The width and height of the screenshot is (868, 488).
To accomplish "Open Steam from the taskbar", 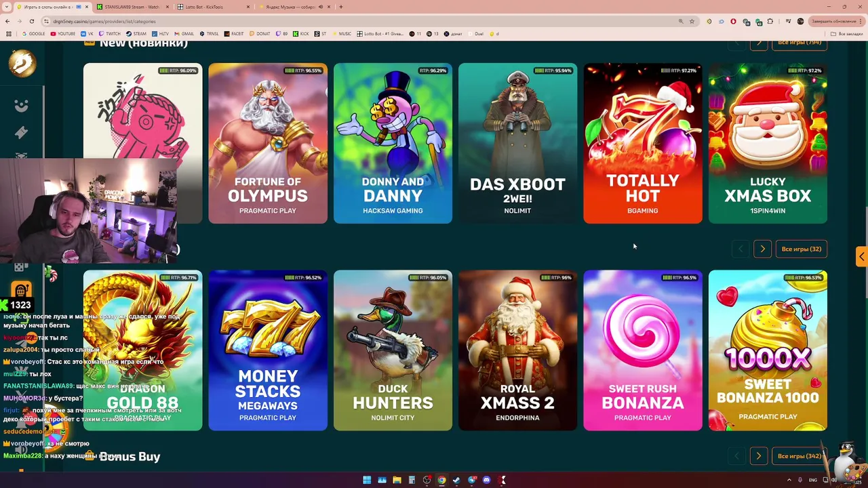I will (456, 480).
